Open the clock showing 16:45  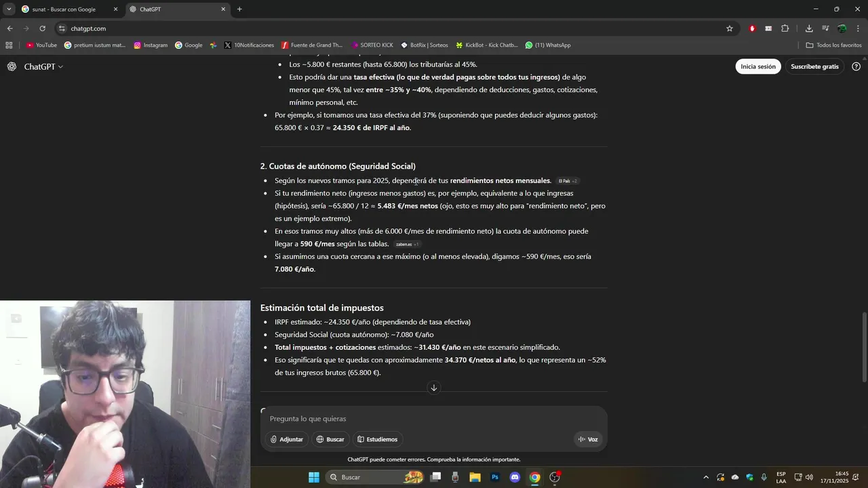pyautogui.click(x=834, y=477)
